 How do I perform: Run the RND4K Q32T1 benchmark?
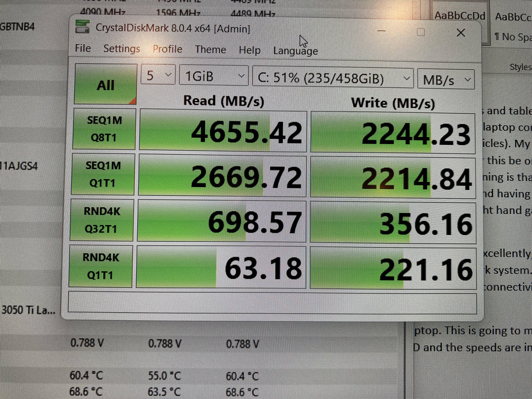102,220
